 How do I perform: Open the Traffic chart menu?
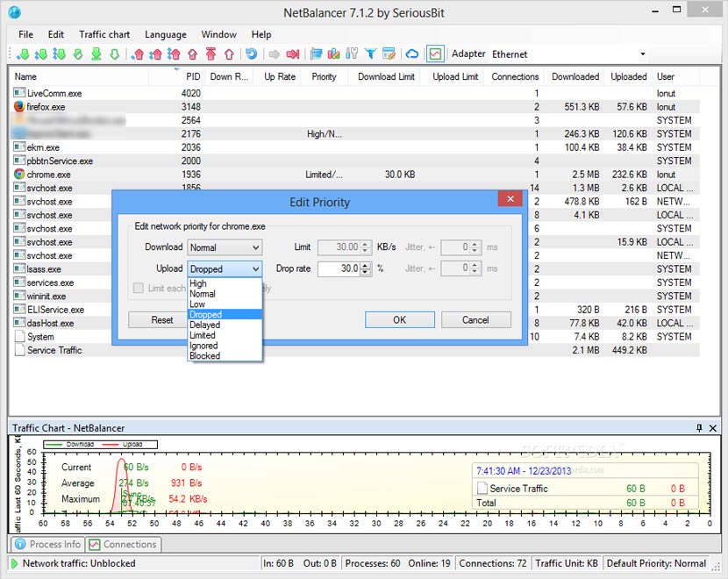[x=103, y=34]
